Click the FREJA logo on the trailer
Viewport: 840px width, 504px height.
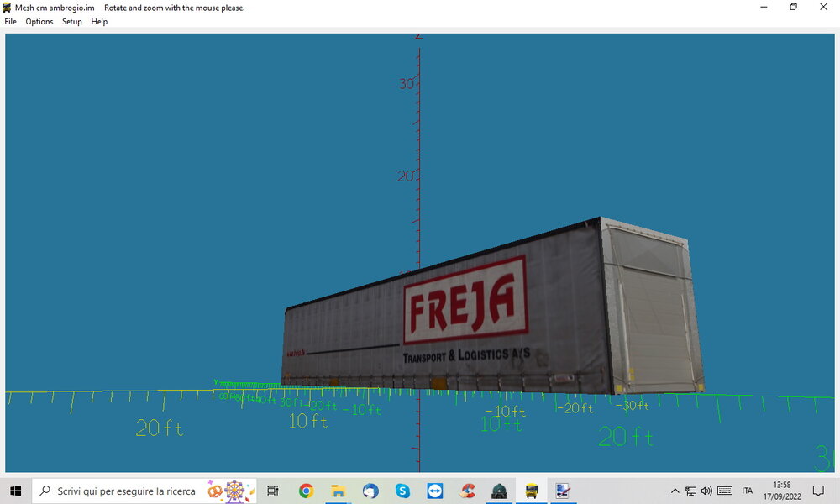click(465, 300)
